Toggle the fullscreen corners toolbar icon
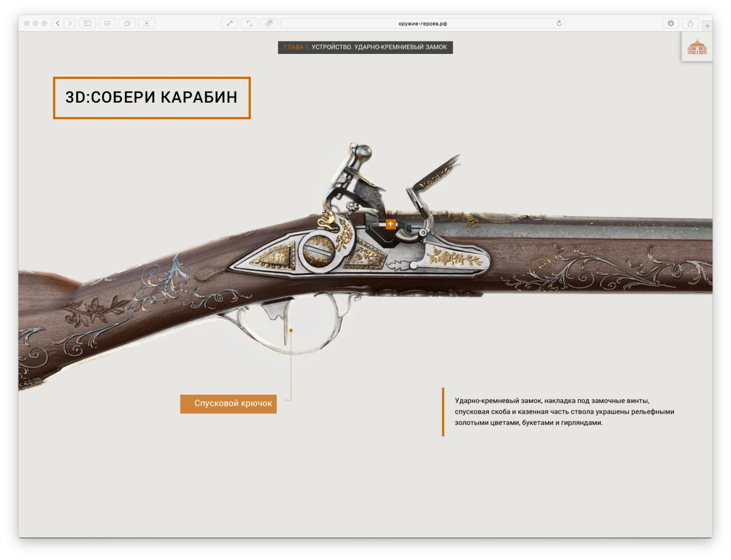 click(x=249, y=23)
